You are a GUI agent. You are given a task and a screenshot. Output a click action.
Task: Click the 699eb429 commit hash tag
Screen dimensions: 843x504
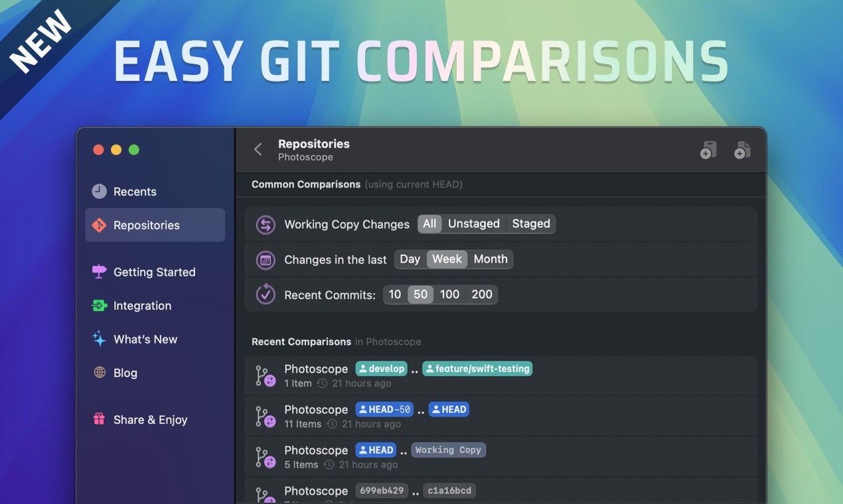point(382,491)
